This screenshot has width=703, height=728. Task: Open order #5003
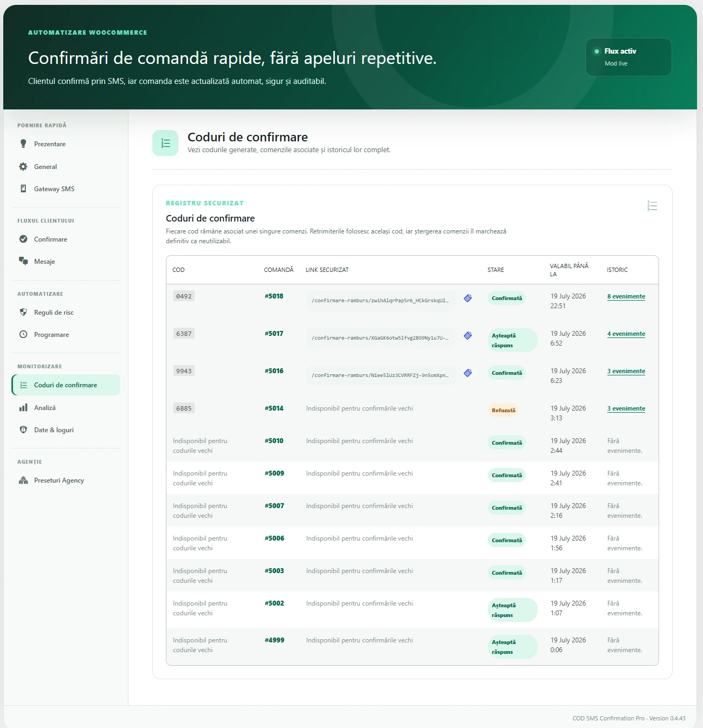tap(274, 571)
